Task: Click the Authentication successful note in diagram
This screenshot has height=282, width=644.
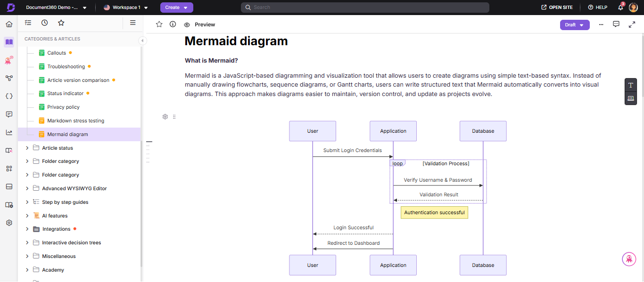Action: click(x=434, y=212)
